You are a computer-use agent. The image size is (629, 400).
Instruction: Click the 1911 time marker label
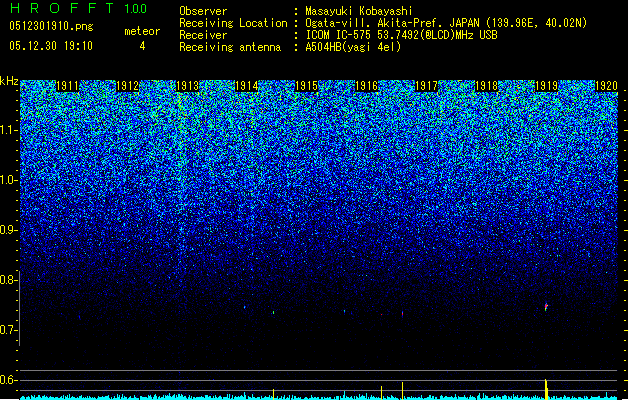click(x=67, y=86)
